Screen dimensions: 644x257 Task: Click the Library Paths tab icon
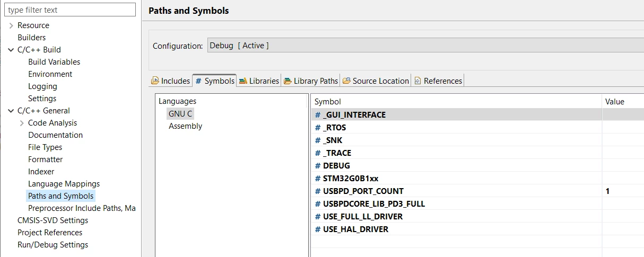click(288, 81)
